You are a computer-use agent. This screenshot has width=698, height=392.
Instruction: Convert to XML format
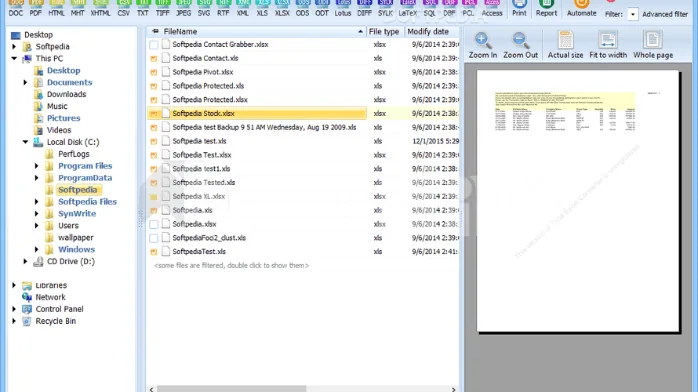click(x=243, y=8)
